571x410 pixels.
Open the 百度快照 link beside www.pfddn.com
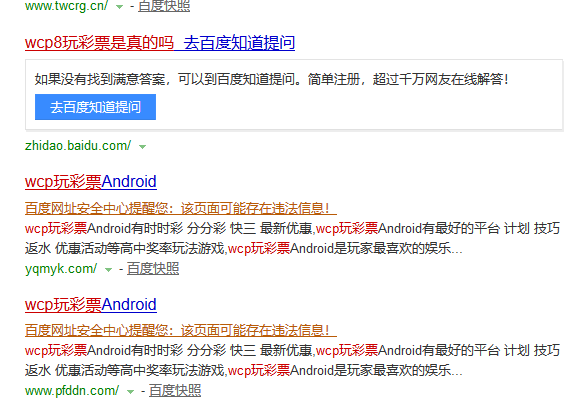click(175, 391)
